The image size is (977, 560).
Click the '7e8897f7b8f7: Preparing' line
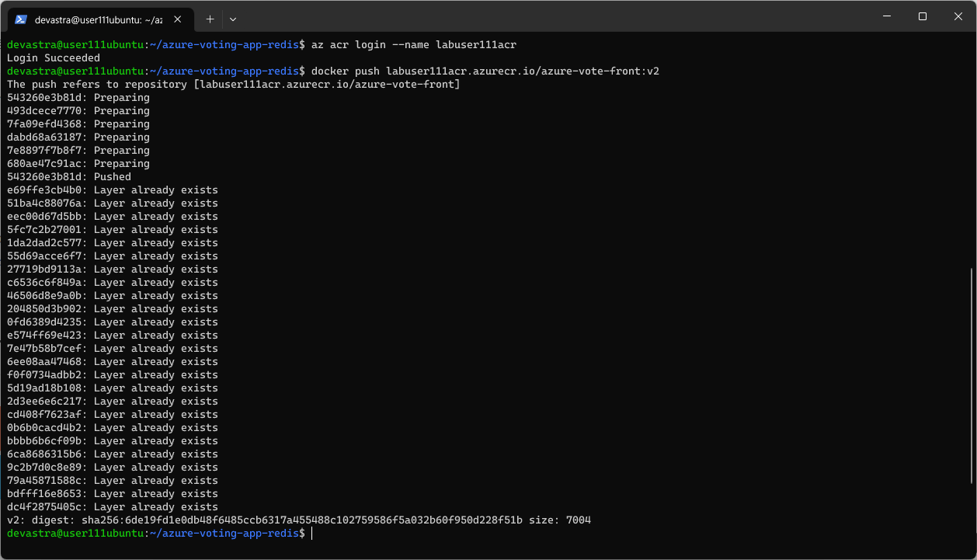pyautogui.click(x=78, y=150)
